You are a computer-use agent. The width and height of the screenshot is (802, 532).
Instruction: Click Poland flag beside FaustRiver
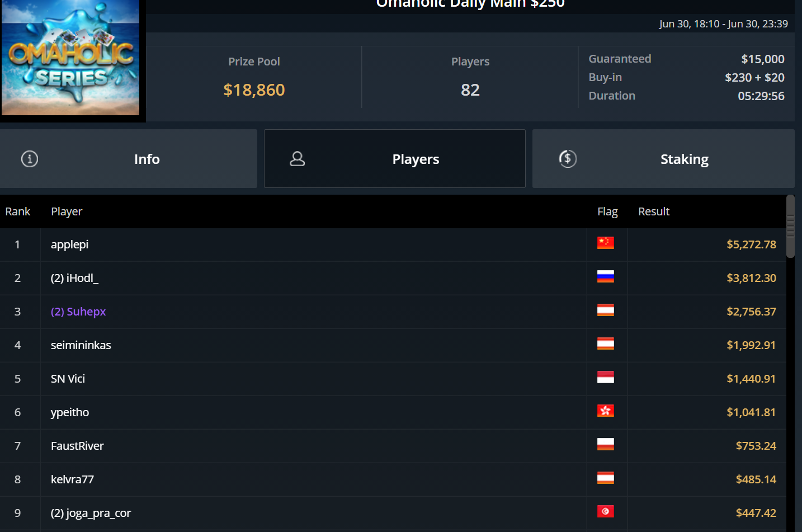606,444
